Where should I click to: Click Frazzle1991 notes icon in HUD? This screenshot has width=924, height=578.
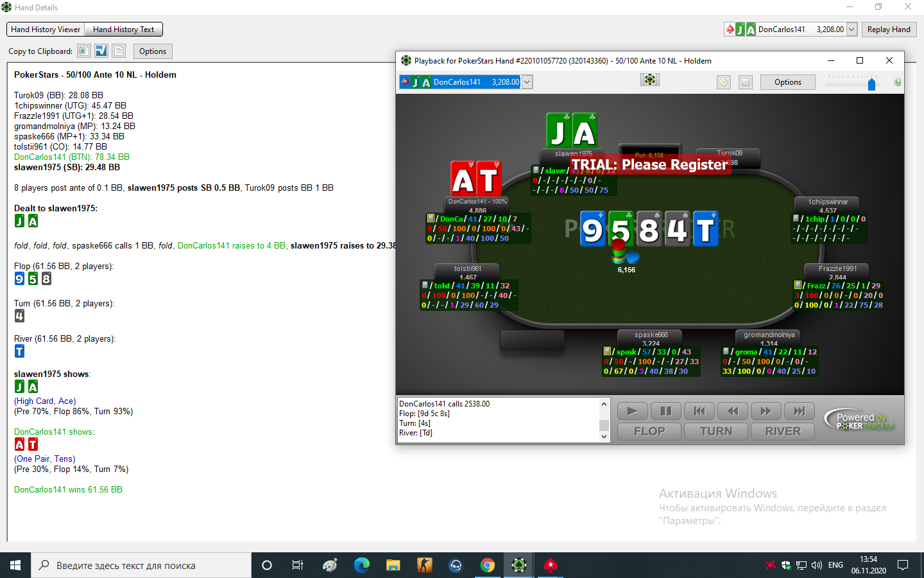tap(798, 285)
